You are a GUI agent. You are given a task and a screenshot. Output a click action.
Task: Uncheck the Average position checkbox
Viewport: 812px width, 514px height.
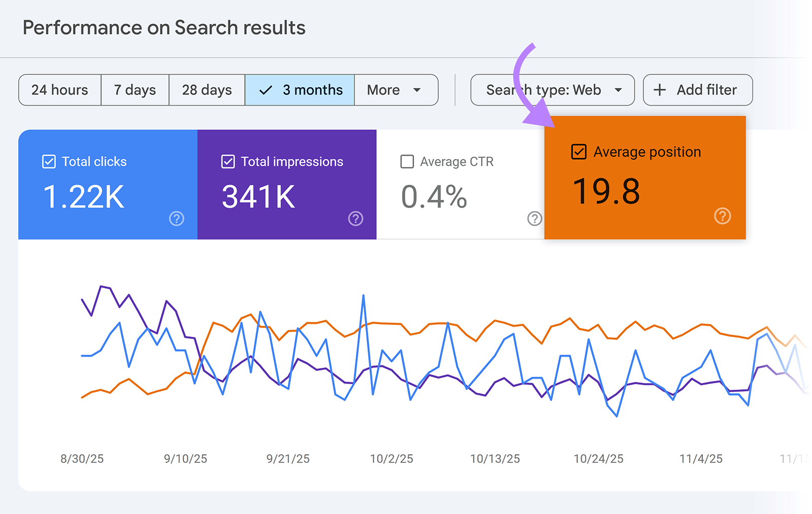(x=579, y=151)
